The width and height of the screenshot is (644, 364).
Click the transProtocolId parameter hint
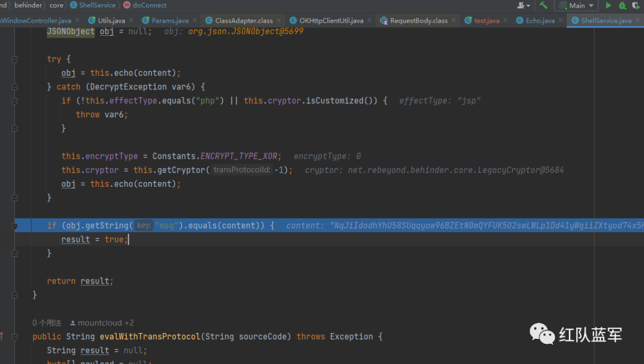[242, 169]
